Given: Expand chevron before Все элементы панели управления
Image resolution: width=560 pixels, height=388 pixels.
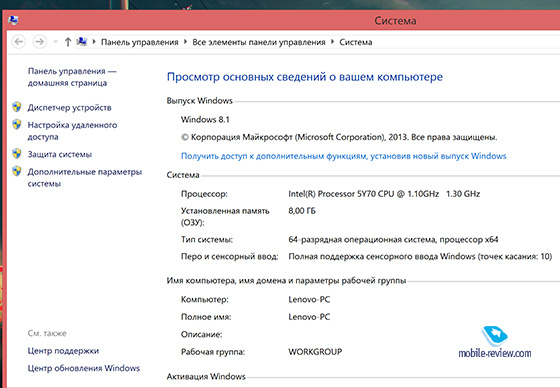Looking at the screenshot, I should pos(185,41).
